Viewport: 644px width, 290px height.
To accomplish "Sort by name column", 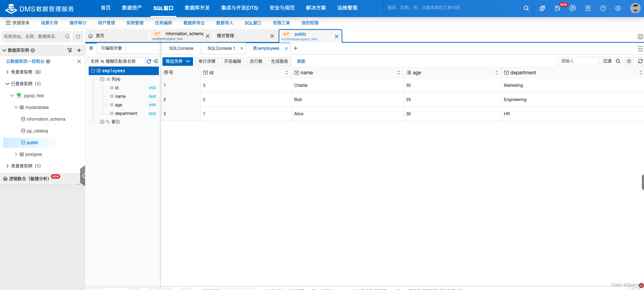I will coord(399,73).
